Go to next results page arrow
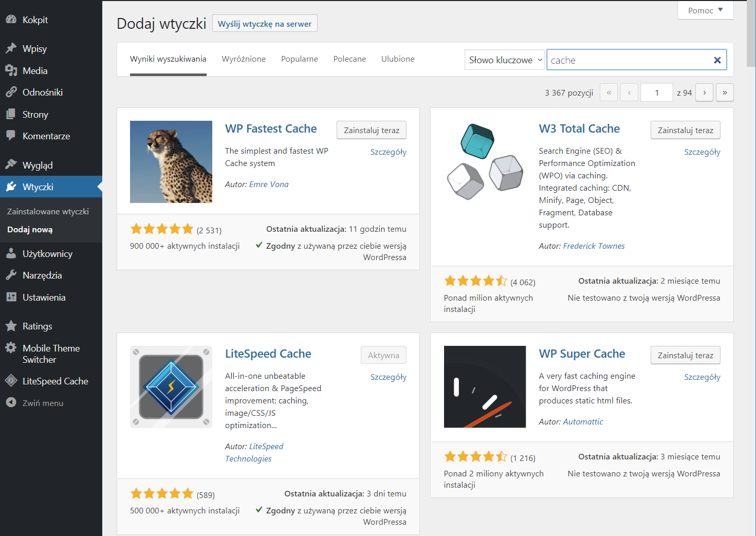Screen dimensions: 756x536 click(705, 93)
